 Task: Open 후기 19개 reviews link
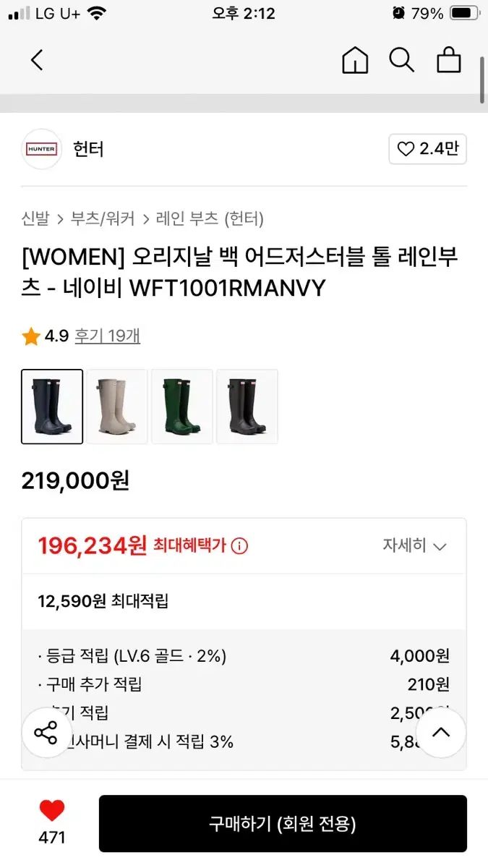pos(108,336)
